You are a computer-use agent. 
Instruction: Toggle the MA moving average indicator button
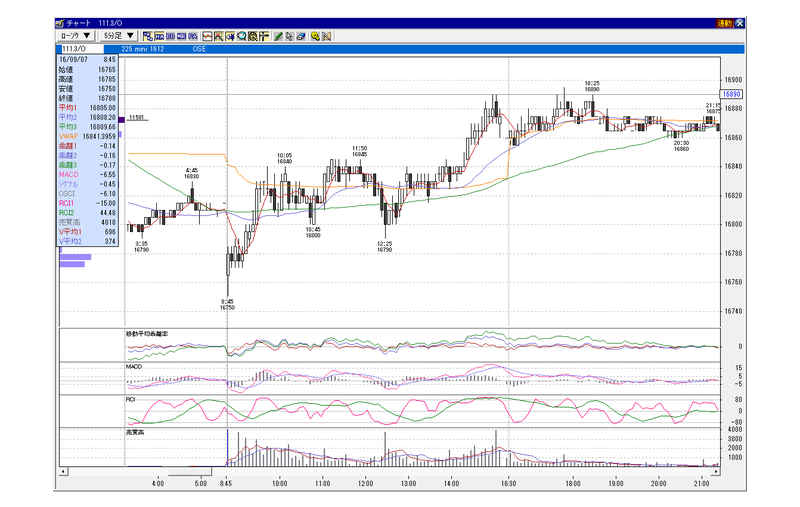[x=159, y=36]
